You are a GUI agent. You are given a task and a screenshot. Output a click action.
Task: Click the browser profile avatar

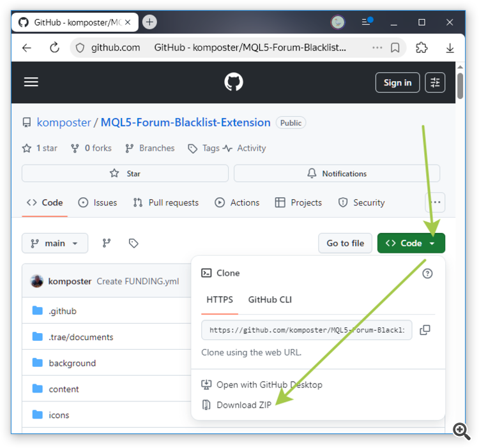338,22
